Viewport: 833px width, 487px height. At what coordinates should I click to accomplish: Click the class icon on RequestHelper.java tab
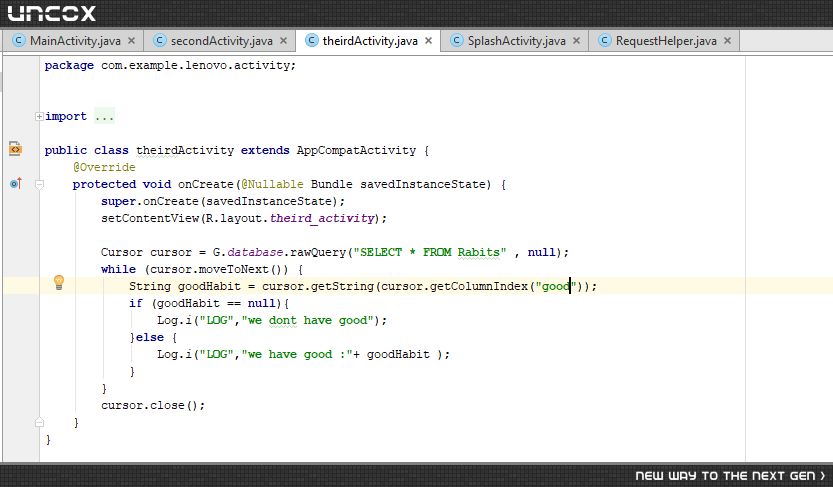click(605, 40)
